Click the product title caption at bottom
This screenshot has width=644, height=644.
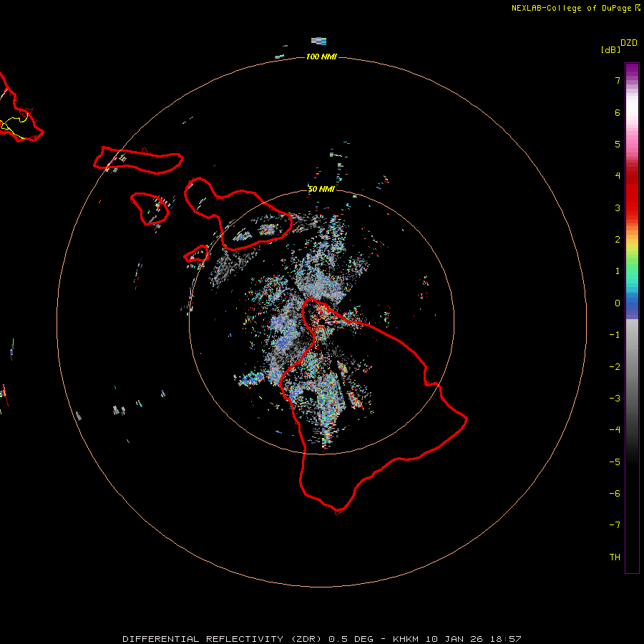[322, 639]
